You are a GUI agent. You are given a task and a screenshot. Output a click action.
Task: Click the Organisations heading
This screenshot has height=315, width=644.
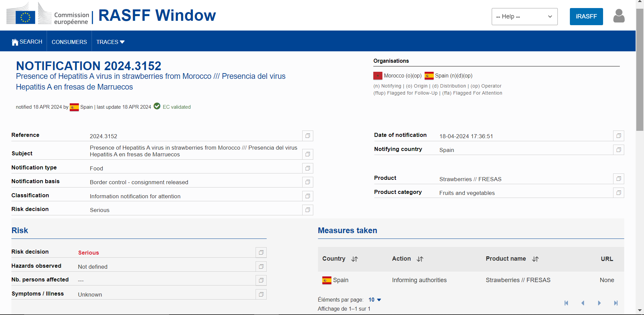[391, 61]
